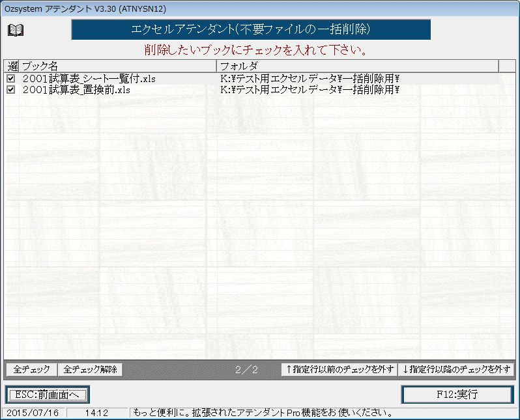Select file name 2001試算表_シート一覧付.xls

[89, 79]
